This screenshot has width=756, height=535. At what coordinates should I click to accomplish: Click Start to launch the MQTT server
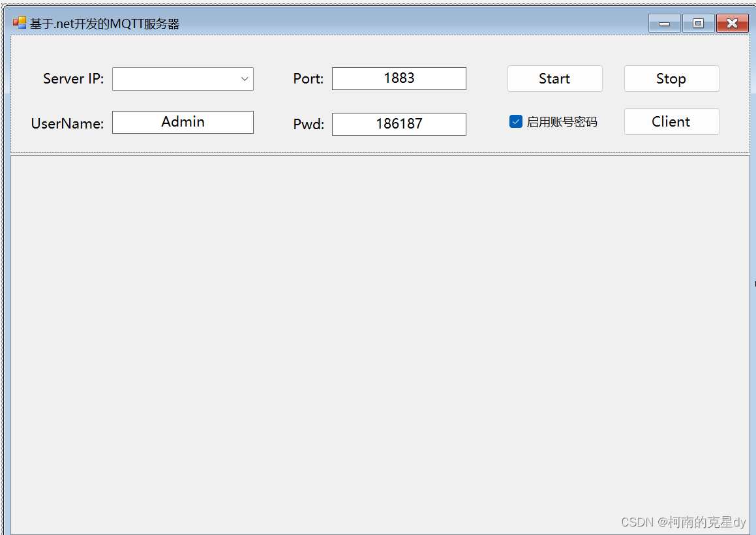(x=554, y=78)
